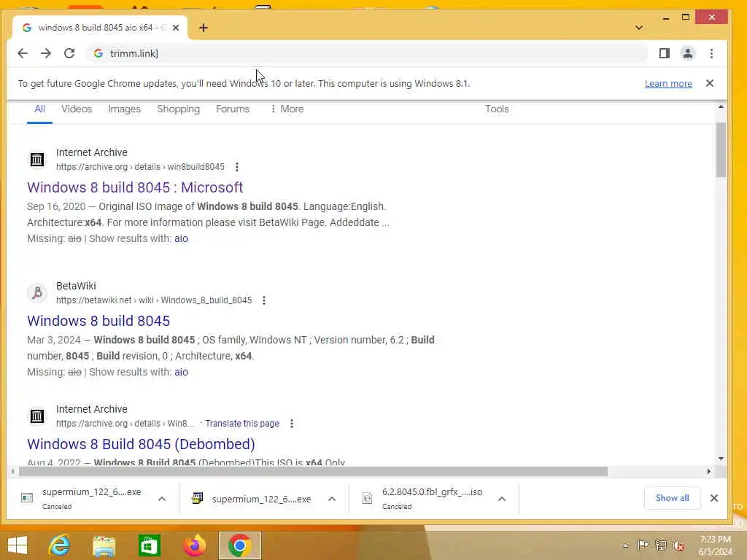Click the scroll right arrow
Viewport: 747px width, 560px height.
pyautogui.click(x=709, y=472)
